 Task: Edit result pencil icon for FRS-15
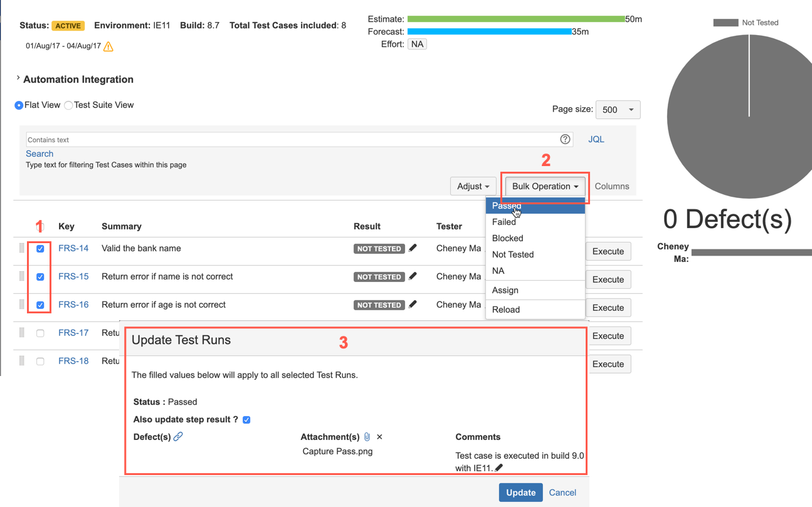click(413, 276)
